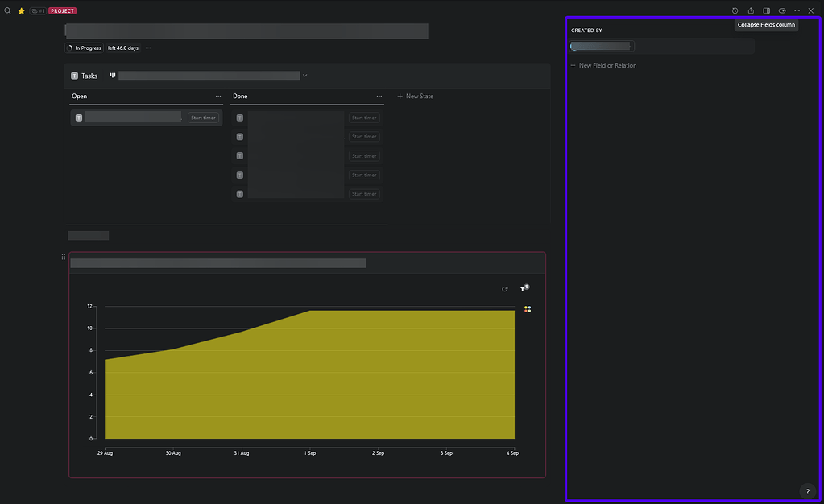824x504 pixels.
Task: Start timer on the Open task
Action: pyautogui.click(x=203, y=118)
